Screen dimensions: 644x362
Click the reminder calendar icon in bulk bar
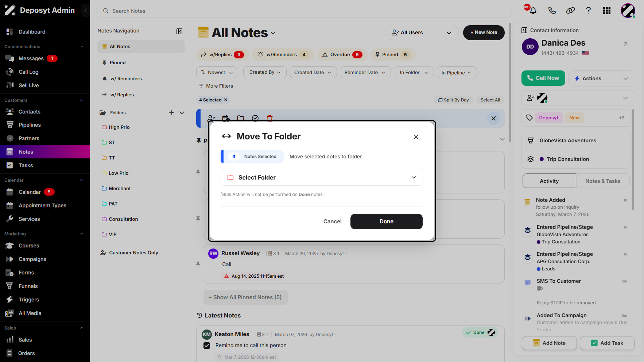[226, 118]
